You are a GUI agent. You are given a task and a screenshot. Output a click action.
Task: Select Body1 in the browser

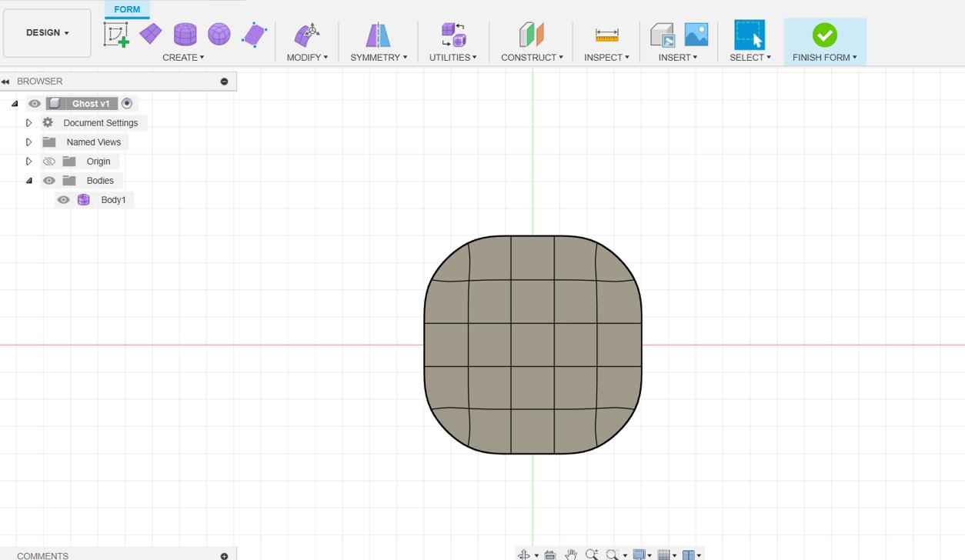pos(113,200)
